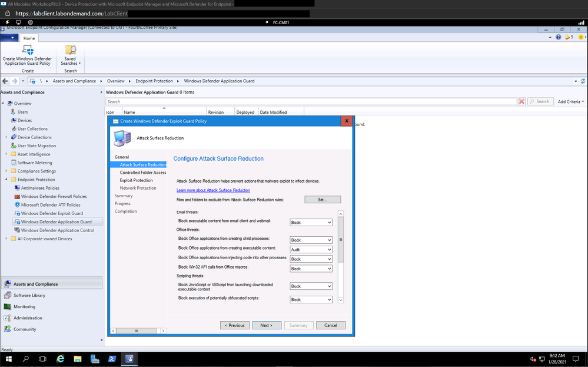Viewport: 588px width, 367px height.
Task: Expand Device Collections tree node
Action: [6, 137]
